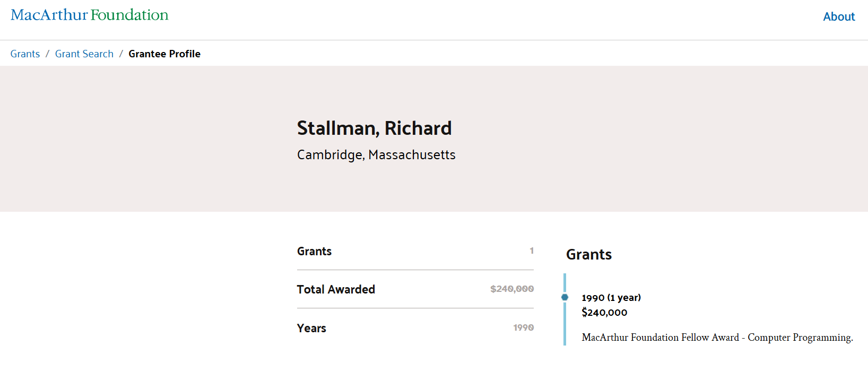Click the grey $240,000 total awarded value
The width and height of the screenshot is (868, 371).
point(511,289)
